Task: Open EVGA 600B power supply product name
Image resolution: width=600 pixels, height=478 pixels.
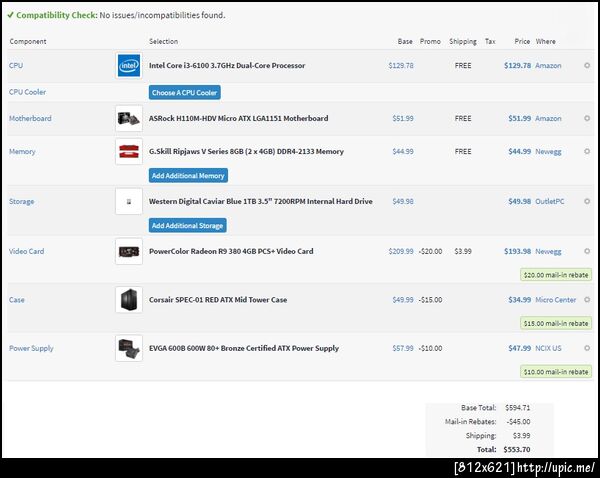Action: 244,348
